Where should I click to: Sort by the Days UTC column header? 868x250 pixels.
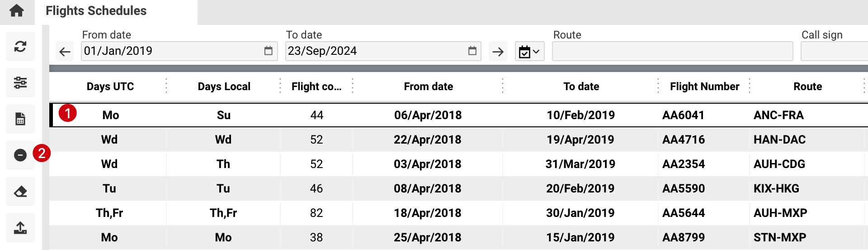point(110,87)
